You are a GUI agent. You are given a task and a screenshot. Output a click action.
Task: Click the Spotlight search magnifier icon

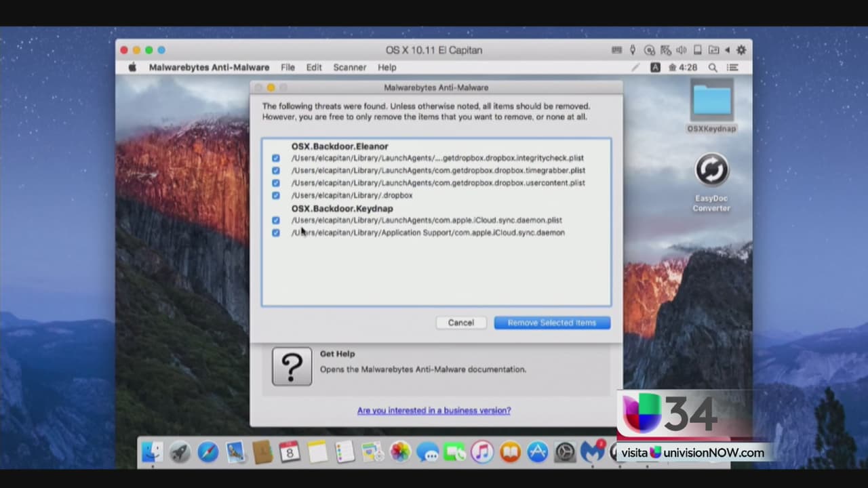tap(713, 68)
